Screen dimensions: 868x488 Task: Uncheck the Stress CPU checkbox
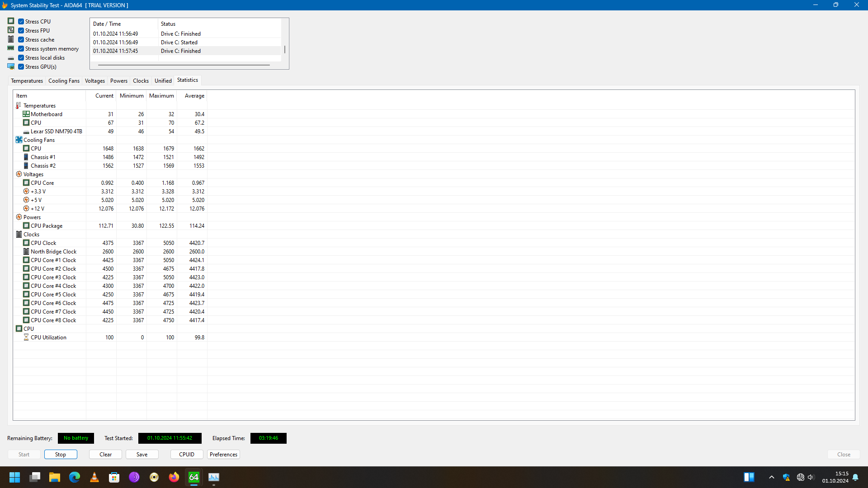[x=21, y=22]
